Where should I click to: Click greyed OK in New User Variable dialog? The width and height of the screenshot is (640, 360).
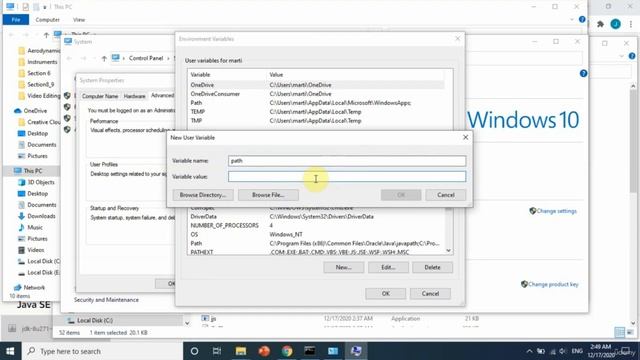[x=401, y=195]
